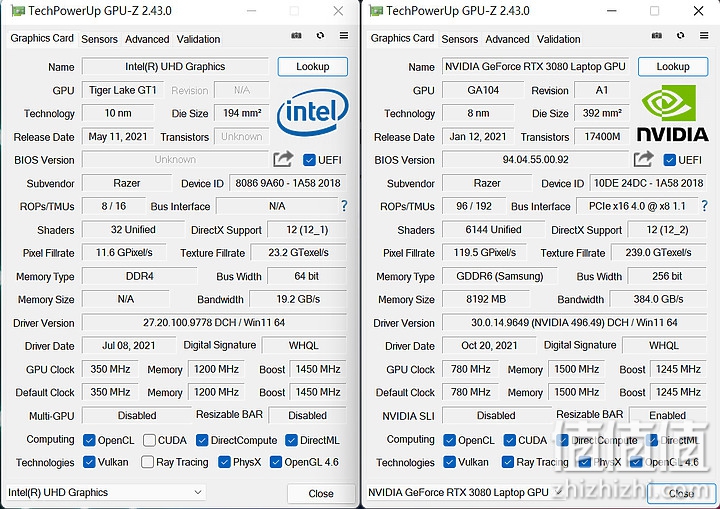
Task: Open the hamburger menu in the Intel window
Action: coord(344,35)
